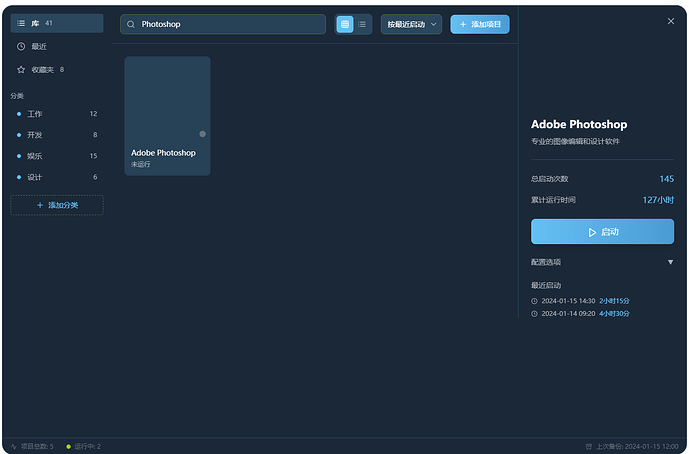Screen dimensions: 689x454
Task: Open the 按最近启动 sort dropdown
Action: click(x=411, y=24)
